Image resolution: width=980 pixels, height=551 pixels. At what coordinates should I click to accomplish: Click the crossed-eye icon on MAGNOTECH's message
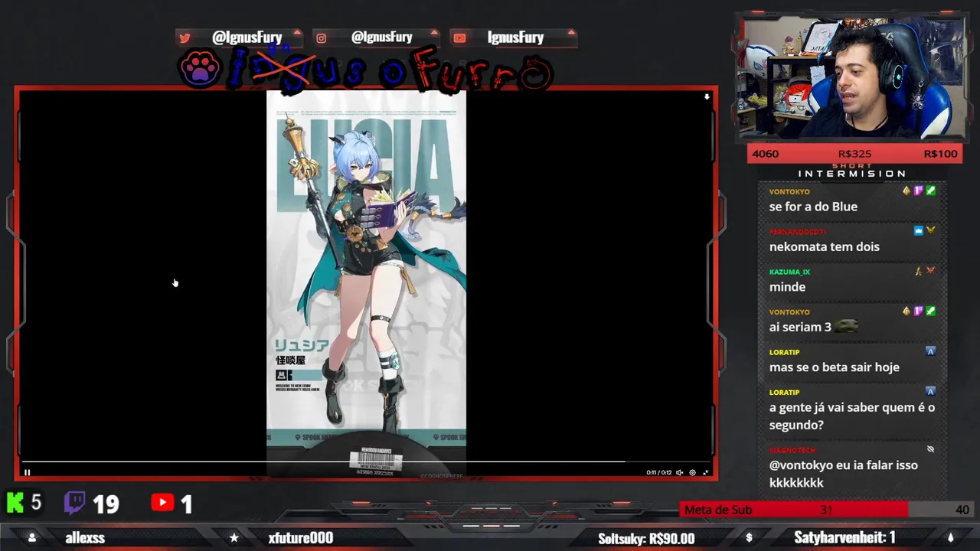tap(930, 449)
